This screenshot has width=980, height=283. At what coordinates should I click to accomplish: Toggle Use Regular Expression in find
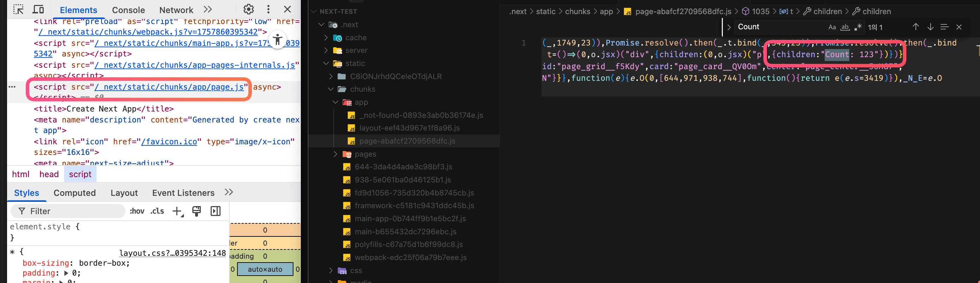click(858, 27)
